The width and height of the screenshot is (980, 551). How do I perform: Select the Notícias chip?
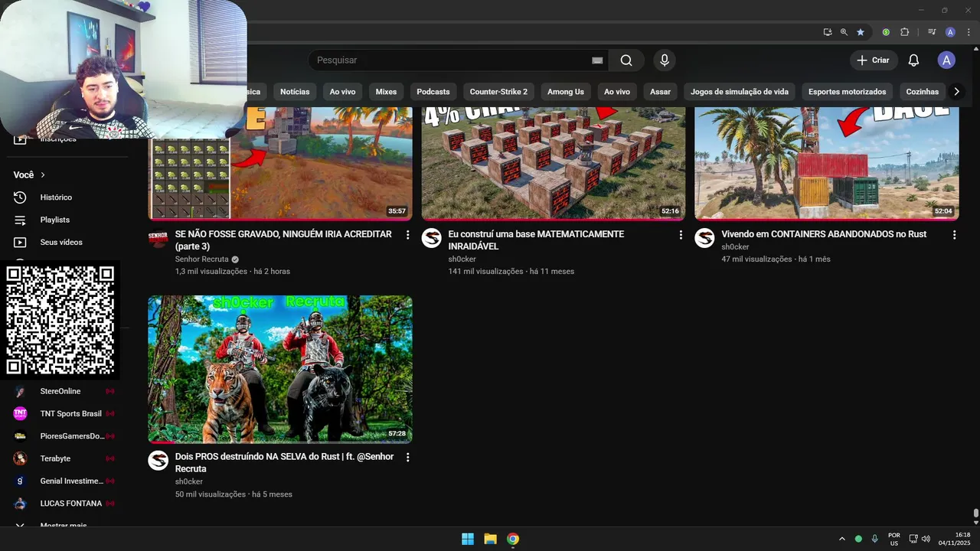coord(295,92)
